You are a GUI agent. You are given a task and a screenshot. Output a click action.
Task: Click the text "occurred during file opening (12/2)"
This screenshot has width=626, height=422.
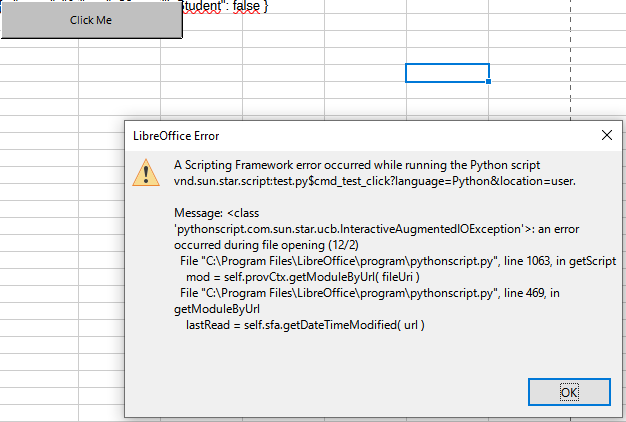[x=266, y=245]
